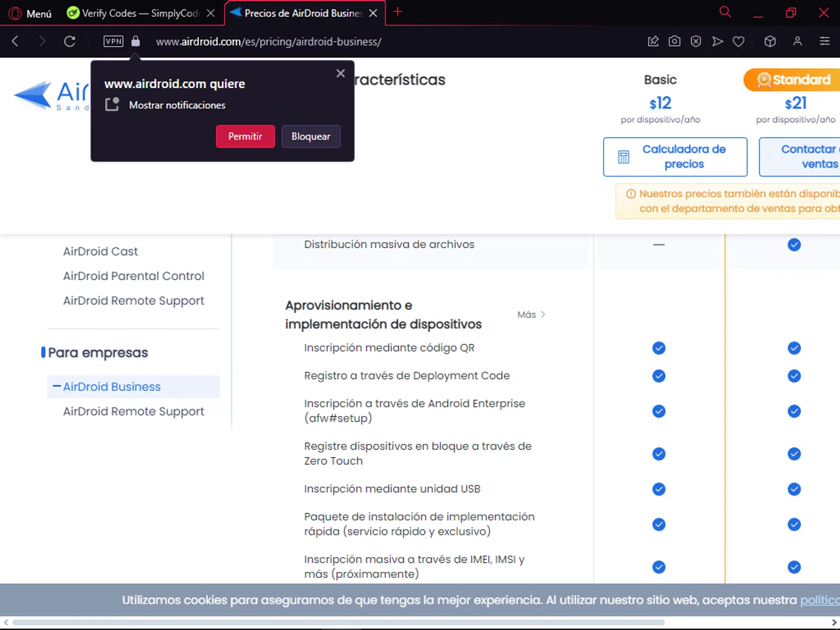This screenshot has height=630, width=840.
Task: Click Contactar ventas button
Action: 800,157
